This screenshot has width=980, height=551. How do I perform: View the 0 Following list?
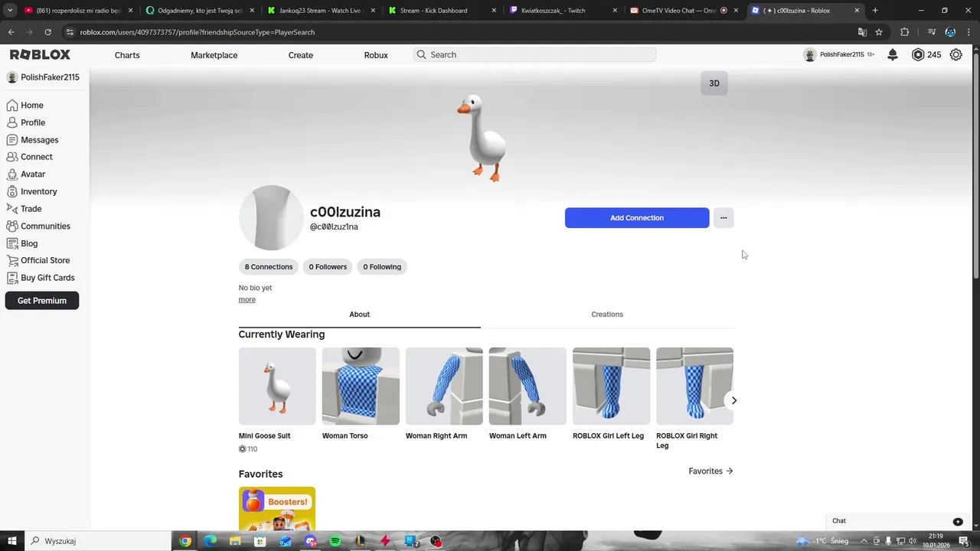point(382,267)
